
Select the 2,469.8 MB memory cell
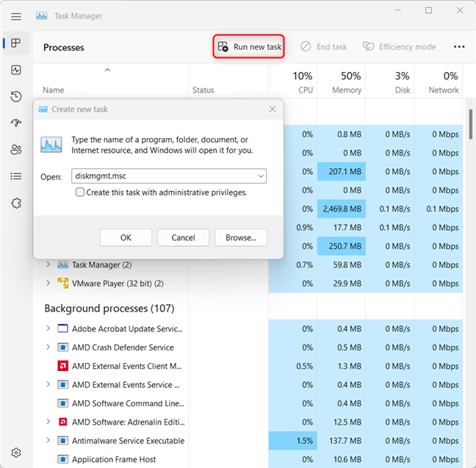tap(342, 209)
